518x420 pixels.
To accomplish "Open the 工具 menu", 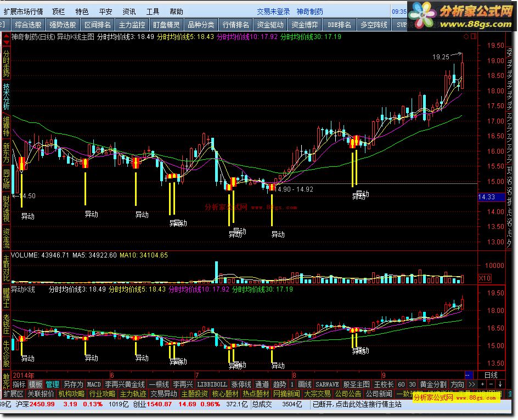I will (153, 12).
